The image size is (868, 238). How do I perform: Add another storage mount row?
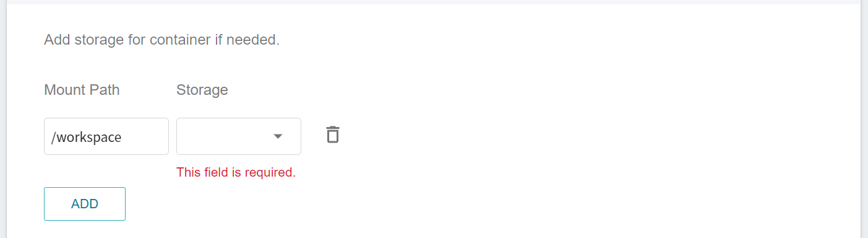(85, 204)
